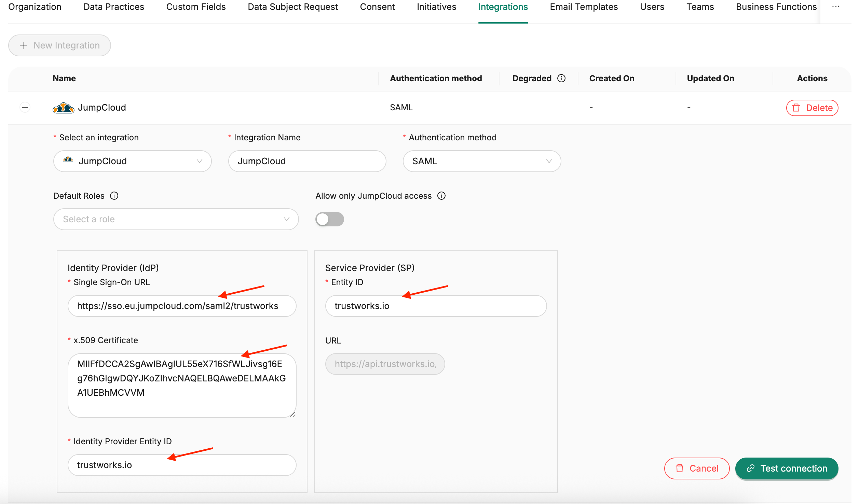Viewport: 859px width, 504px height.
Task: Delete the JumpCloud integration
Action: [812, 108]
